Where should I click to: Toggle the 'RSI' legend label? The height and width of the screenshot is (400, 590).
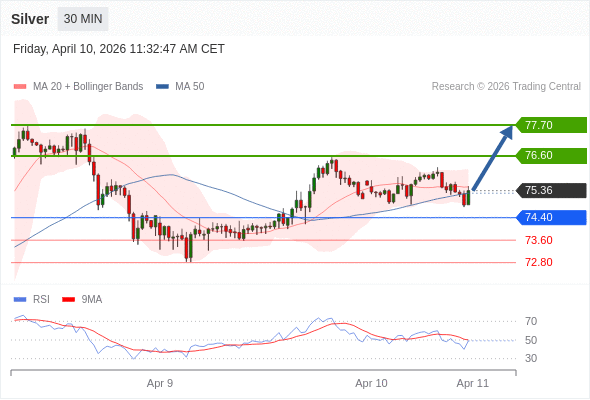click(41, 300)
